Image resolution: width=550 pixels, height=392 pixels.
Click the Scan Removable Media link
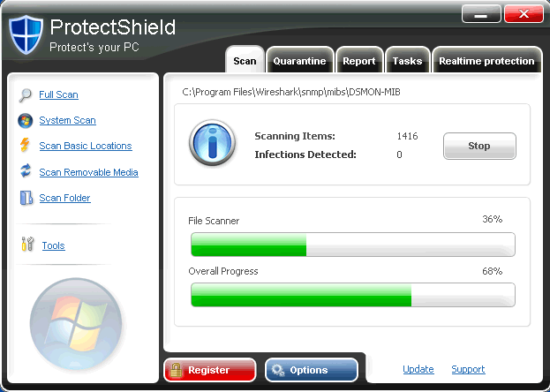pos(88,172)
